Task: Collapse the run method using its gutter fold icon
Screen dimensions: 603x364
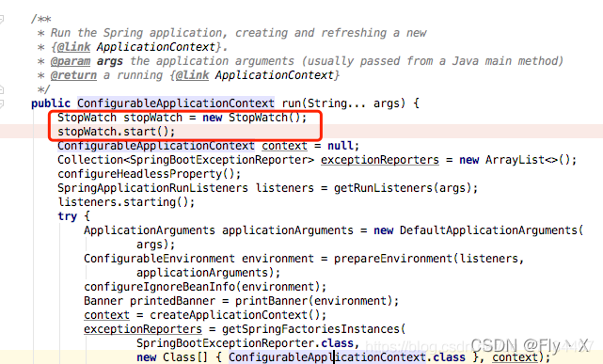Action: pos(2,103)
